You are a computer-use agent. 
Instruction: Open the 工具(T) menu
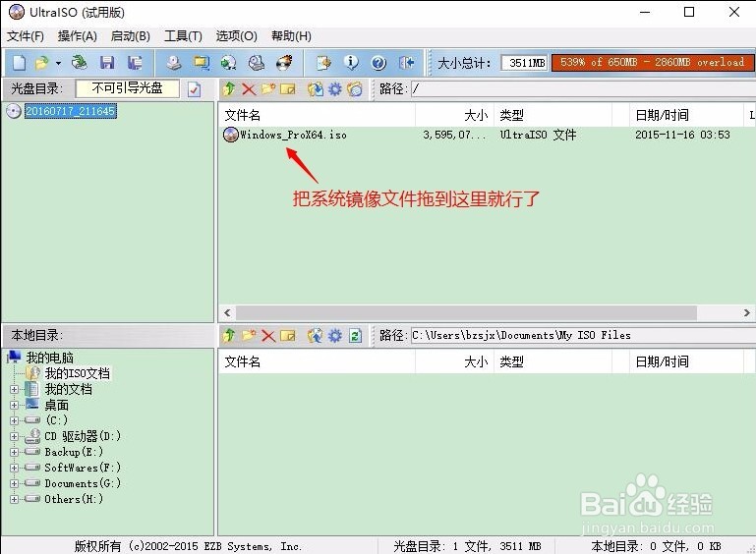tap(183, 36)
